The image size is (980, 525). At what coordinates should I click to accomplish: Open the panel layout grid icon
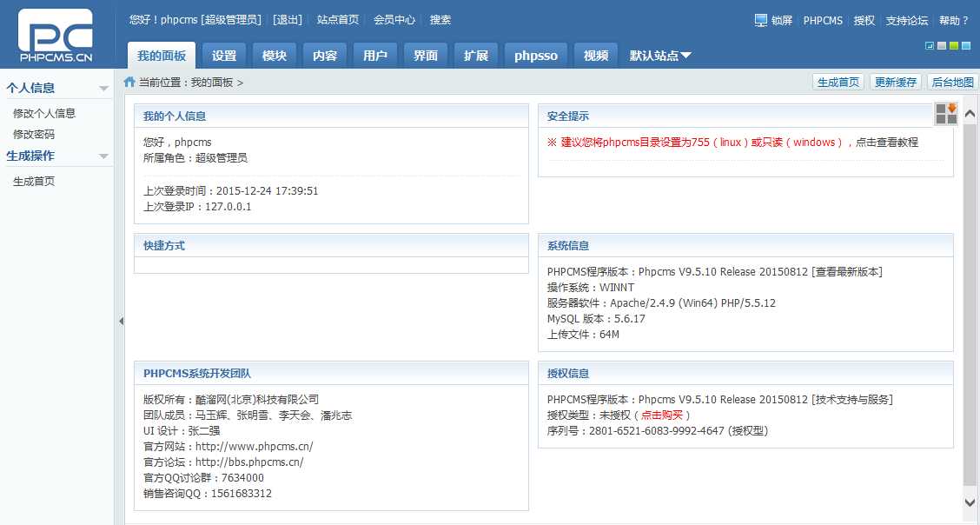(x=946, y=114)
